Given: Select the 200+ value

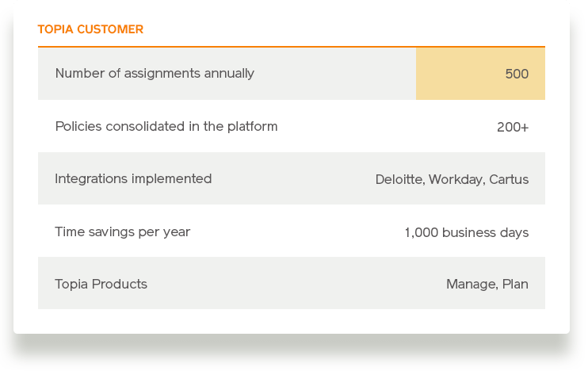Looking at the screenshot, I should pos(513,127).
